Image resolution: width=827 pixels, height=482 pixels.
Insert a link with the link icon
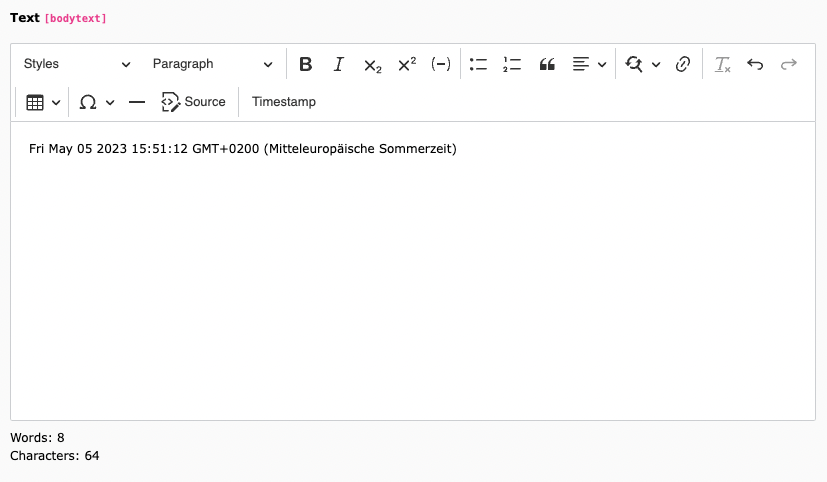(682, 64)
